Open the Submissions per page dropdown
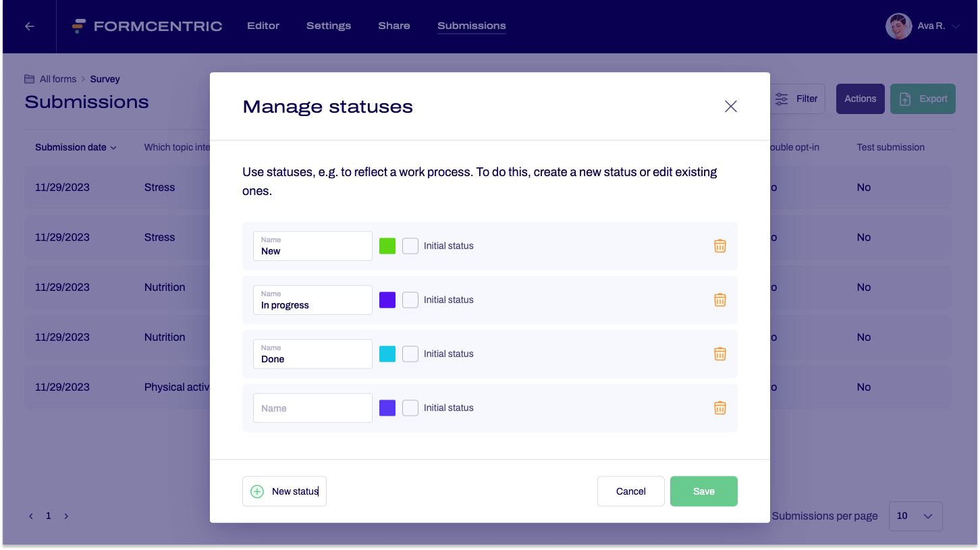The height and width of the screenshot is (550, 980). pos(915,516)
